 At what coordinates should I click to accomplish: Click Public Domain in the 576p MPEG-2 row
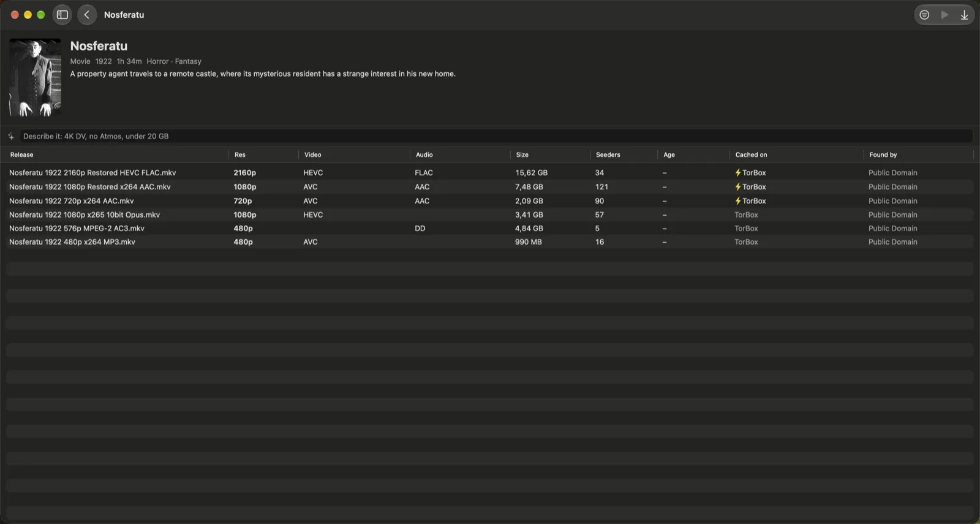[x=892, y=228]
